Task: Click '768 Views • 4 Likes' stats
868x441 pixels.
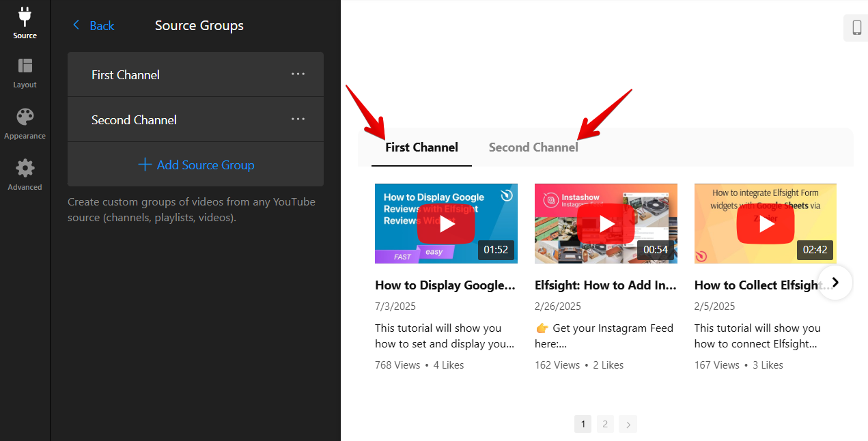Action: [x=419, y=365]
